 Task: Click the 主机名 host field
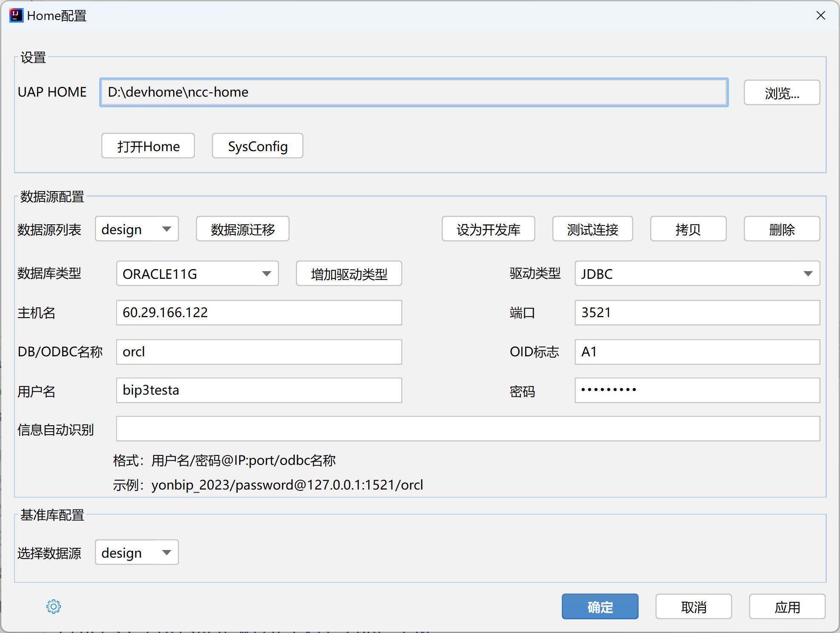[x=259, y=312]
